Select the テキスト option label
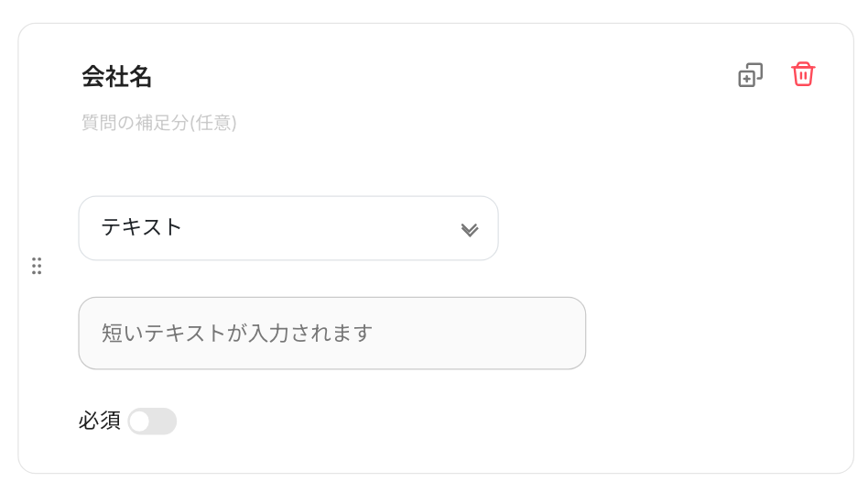This screenshot has width=868, height=482. coord(142,227)
